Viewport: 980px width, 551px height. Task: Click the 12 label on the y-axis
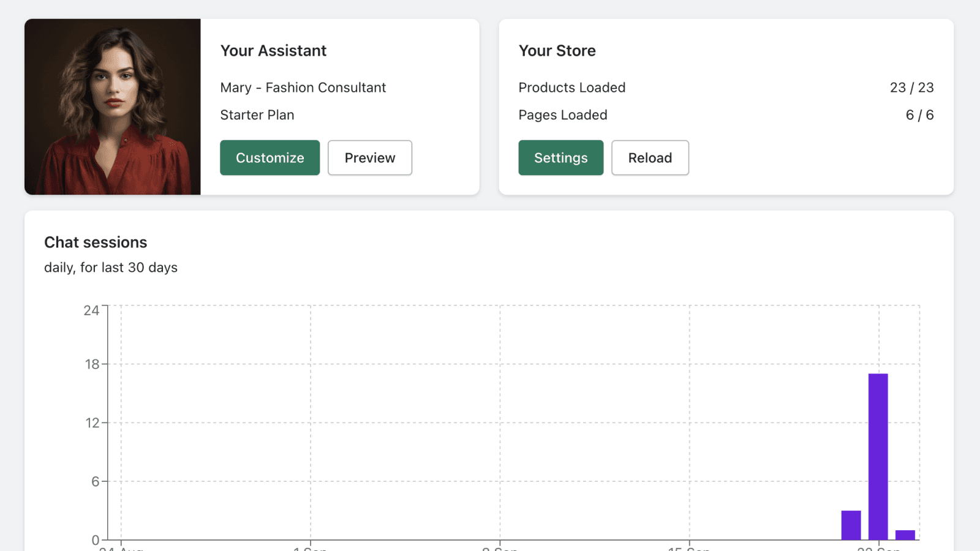(92, 423)
